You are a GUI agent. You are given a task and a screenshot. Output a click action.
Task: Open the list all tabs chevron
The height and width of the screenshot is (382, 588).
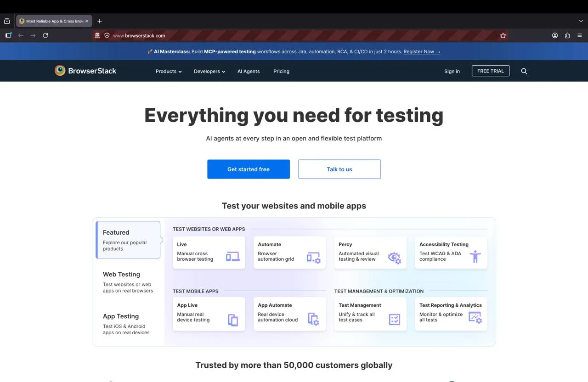tap(581, 21)
